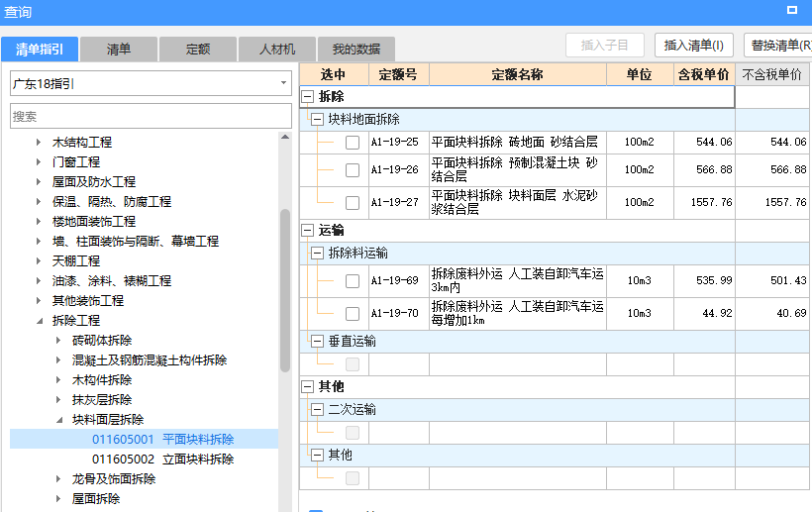Click the 501.43 price cell
Screen dimensions: 812x512
(x=773, y=280)
